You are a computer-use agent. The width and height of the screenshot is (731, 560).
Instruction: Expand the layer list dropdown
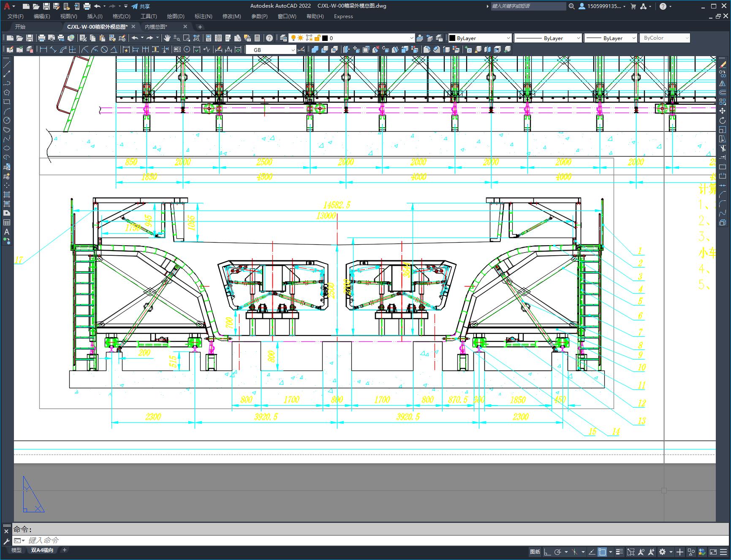[411, 38]
